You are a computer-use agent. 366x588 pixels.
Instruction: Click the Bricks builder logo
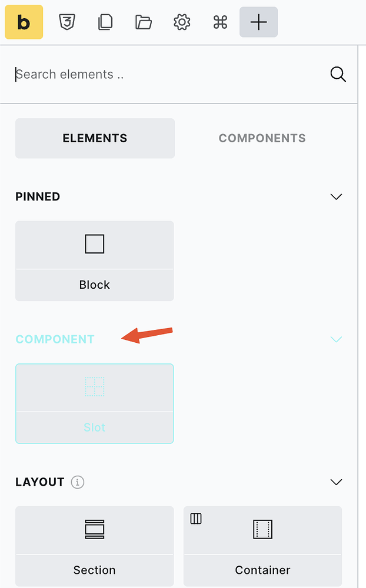click(x=24, y=22)
